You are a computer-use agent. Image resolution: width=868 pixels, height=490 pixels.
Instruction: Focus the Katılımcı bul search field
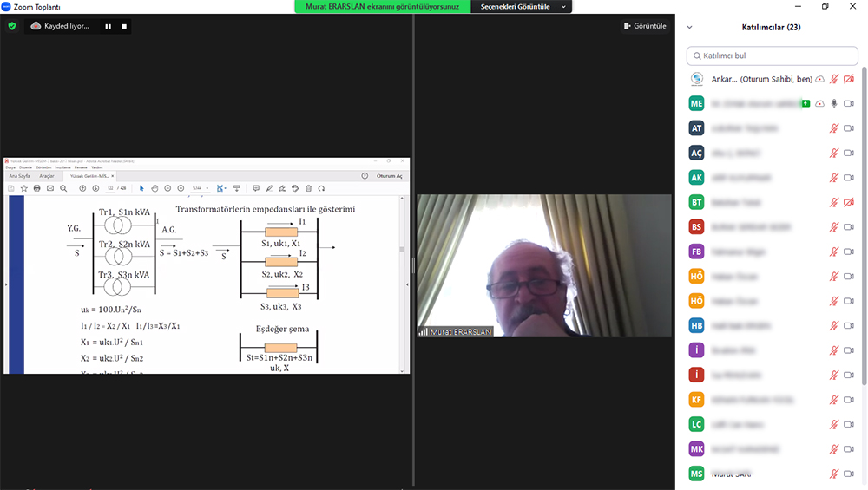point(773,56)
